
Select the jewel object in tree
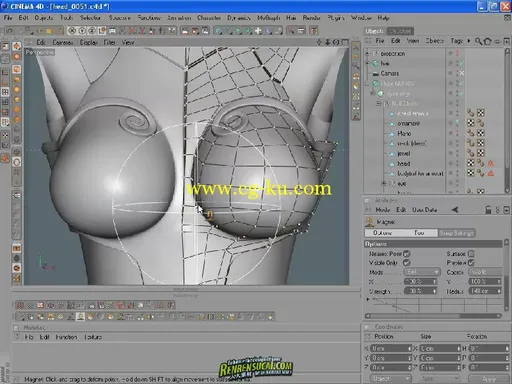pos(404,153)
